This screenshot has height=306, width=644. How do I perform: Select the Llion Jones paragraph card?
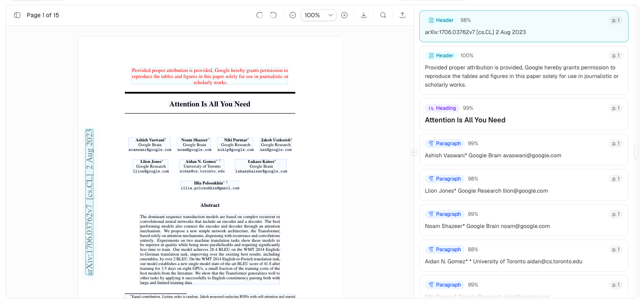[523, 185]
